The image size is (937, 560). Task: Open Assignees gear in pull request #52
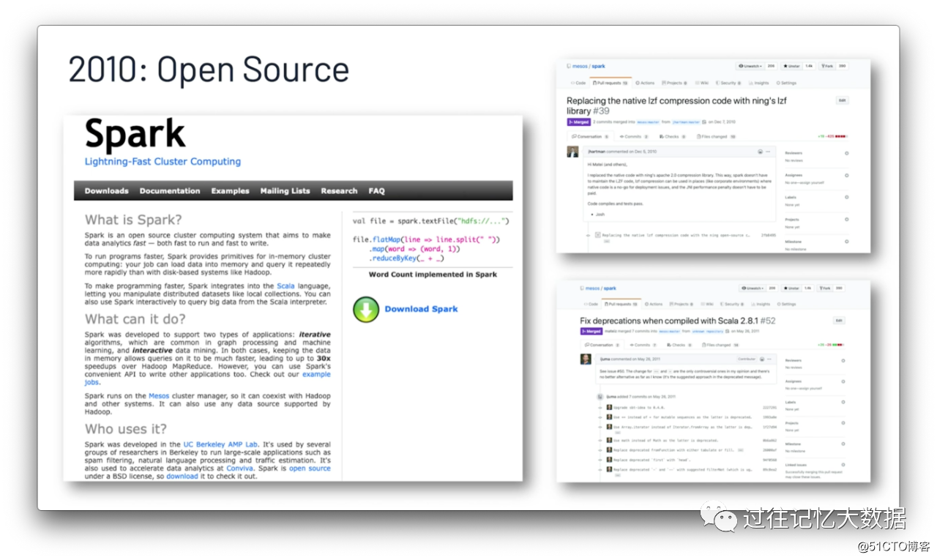pos(843,381)
